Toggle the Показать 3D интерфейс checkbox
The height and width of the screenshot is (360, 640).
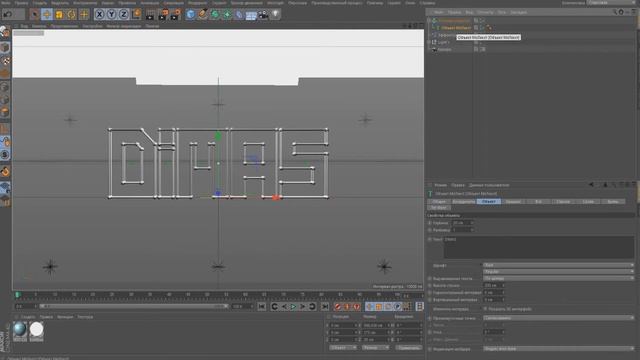pos(485,309)
